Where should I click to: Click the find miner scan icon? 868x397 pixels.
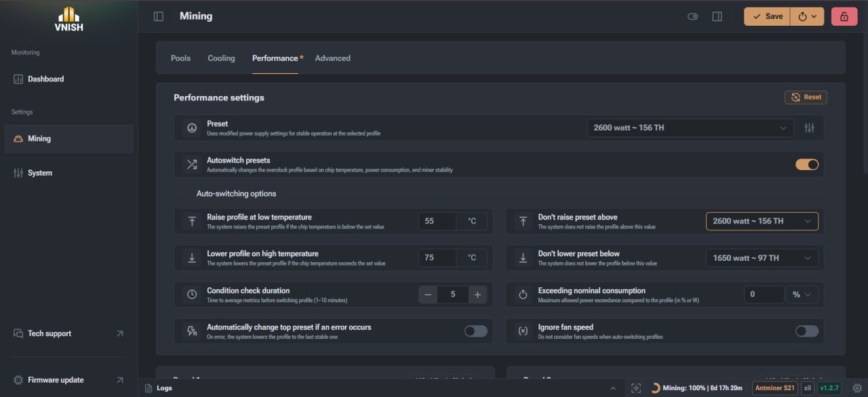(x=636, y=388)
